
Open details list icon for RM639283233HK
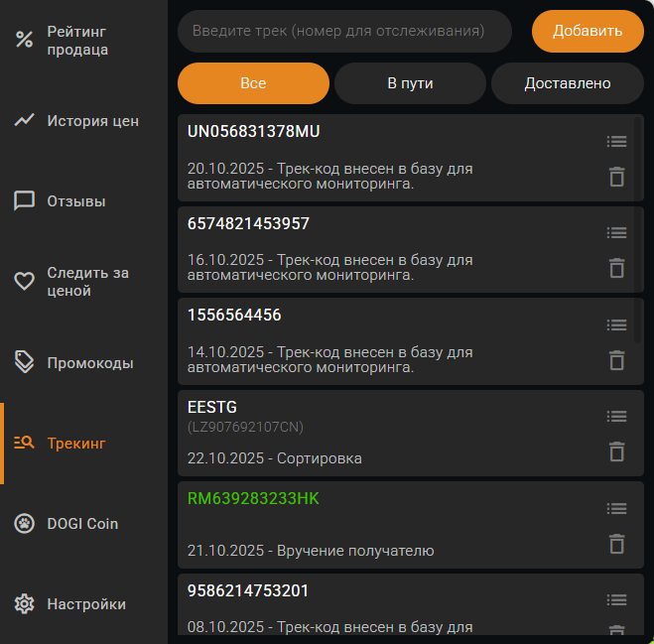[616, 508]
